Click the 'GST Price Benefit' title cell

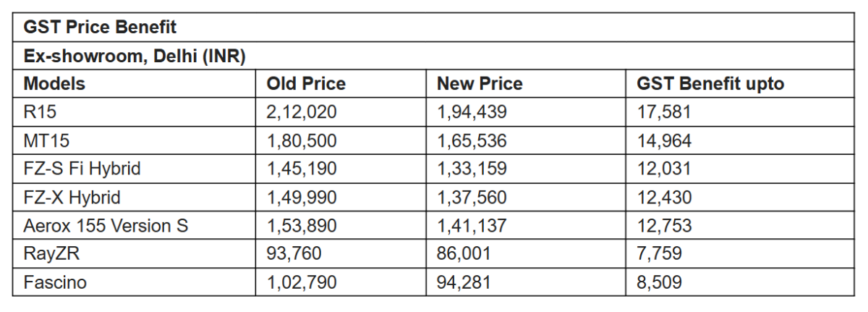click(x=100, y=28)
